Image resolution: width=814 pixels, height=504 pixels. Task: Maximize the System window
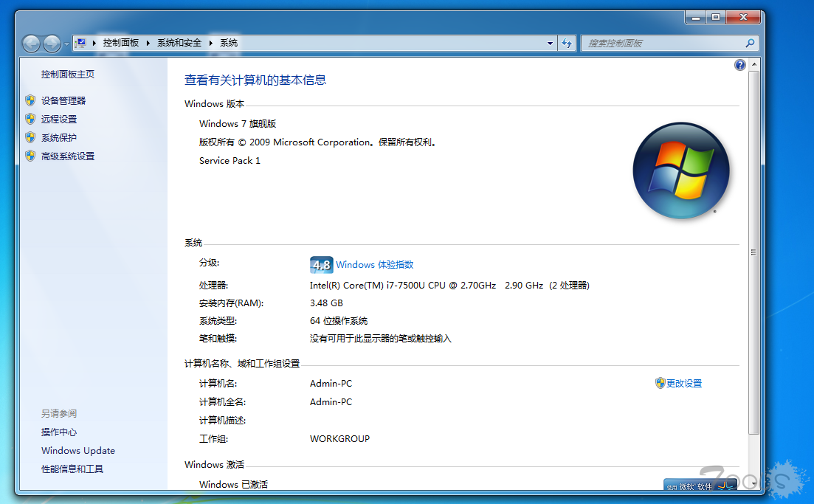pyautogui.click(x=715, y=17)
